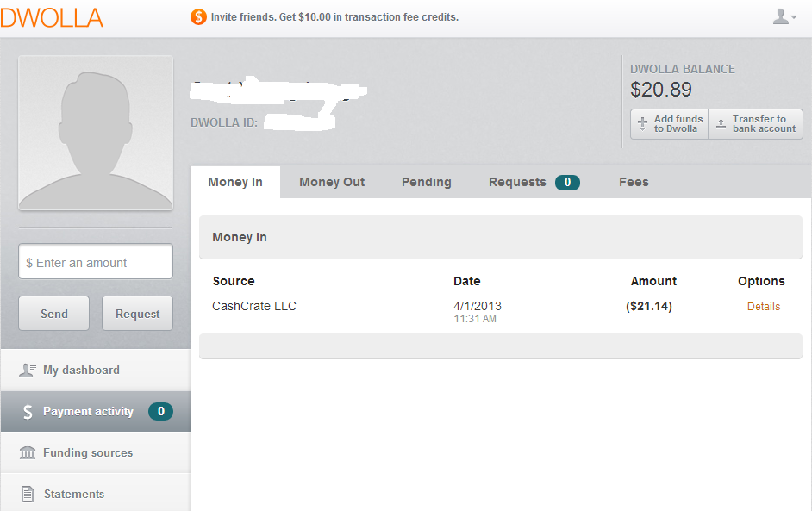Image resolution: width=812 pixels, height=511 pixels.
Task: Click the My dashboard person icon
Action: click(28, 371)
